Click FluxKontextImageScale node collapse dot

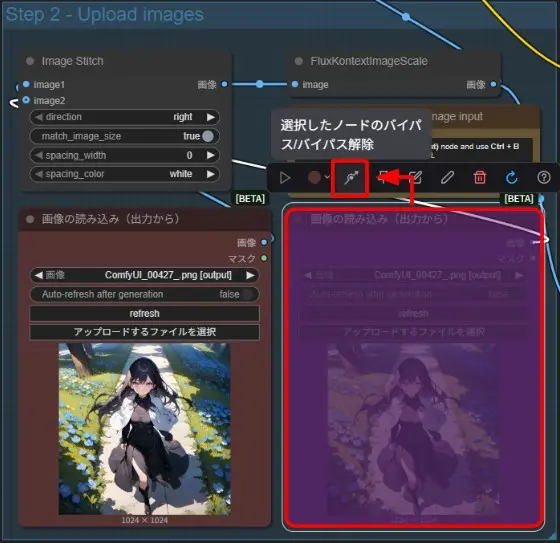[x=299, y=61]
